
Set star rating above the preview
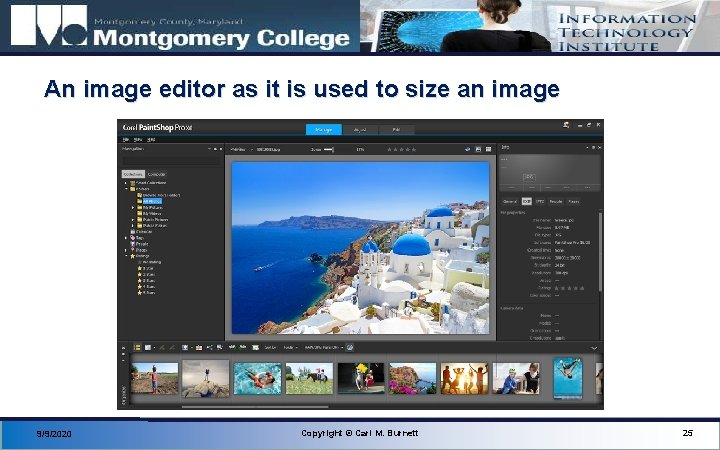coord(402,149)
